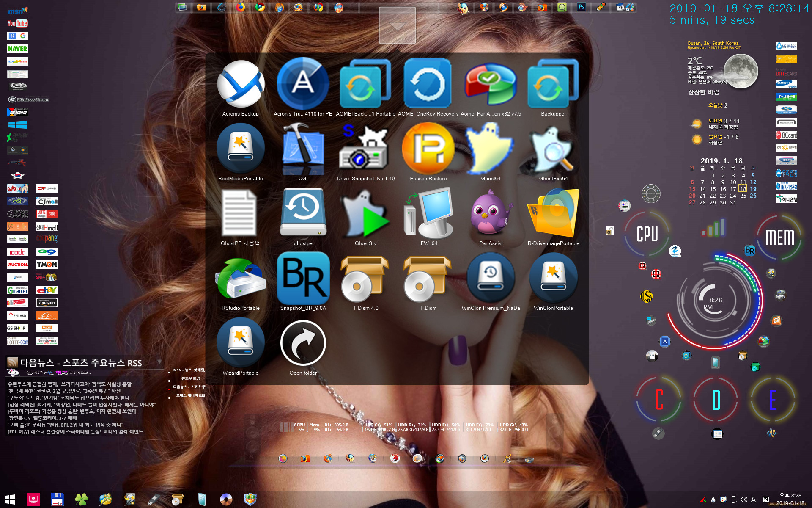Viewport: 812px width, 508px height.
Task: Click the MEM gauge widget
Action: [779, 237]
